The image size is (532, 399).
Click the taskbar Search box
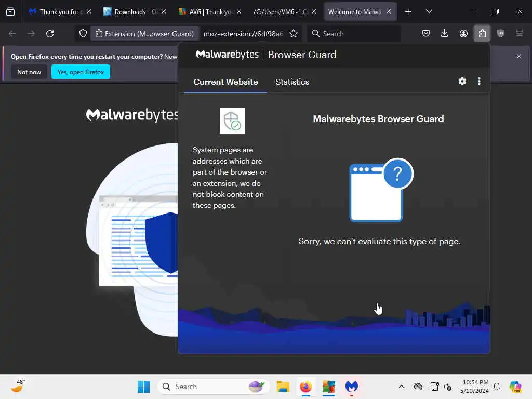click(214, 387)
